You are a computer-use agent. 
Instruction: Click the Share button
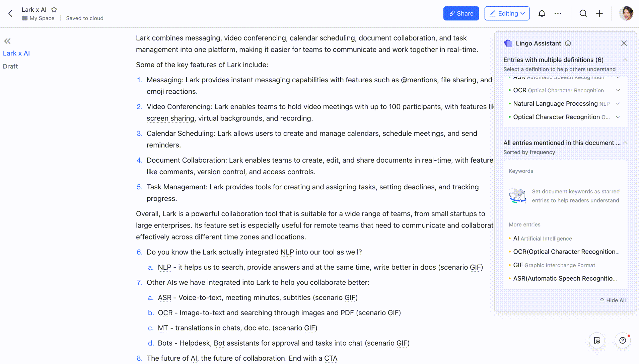[x=461, y=13]
